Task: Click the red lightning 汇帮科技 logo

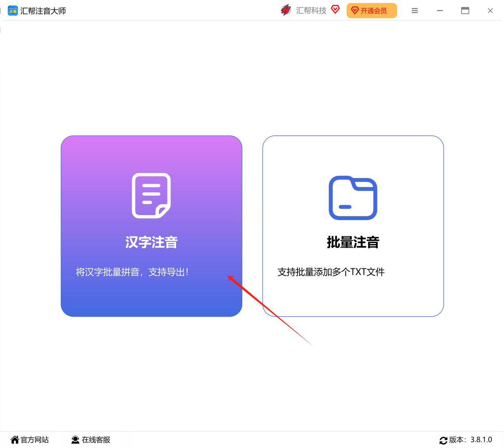Action: 286,10
